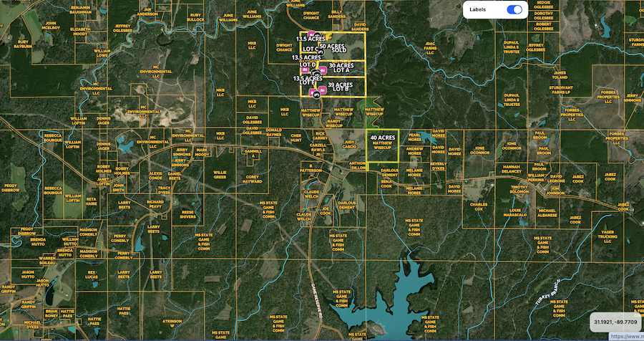
Task: Click the pink marker under Lot D label
Action: (306, 70)
